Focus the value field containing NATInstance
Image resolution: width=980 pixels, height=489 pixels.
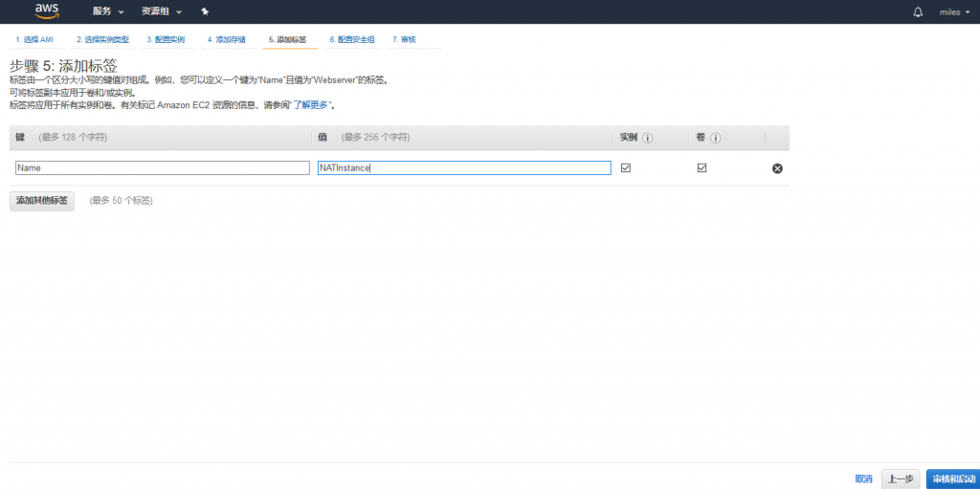click(464, 167)
